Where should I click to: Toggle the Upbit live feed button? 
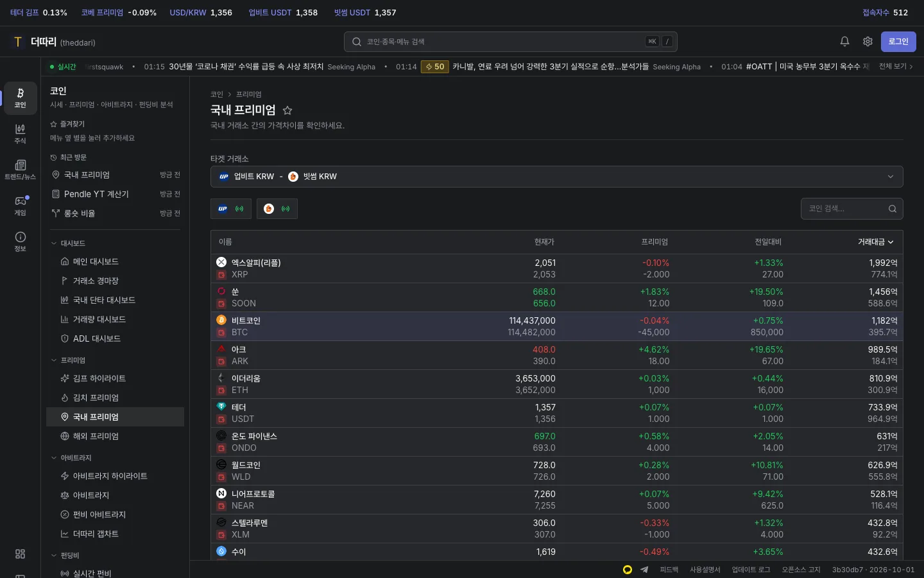tap(231, 209)
